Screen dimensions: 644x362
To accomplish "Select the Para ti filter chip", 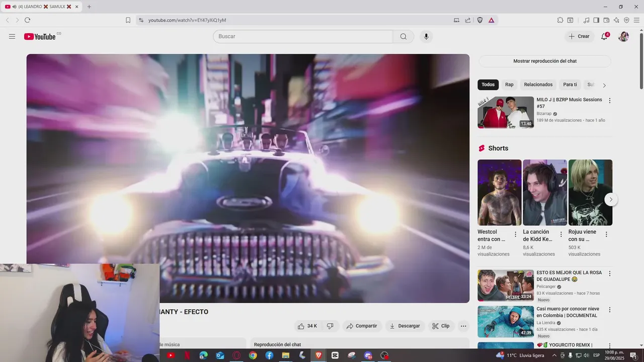I will tap(570, 84).
